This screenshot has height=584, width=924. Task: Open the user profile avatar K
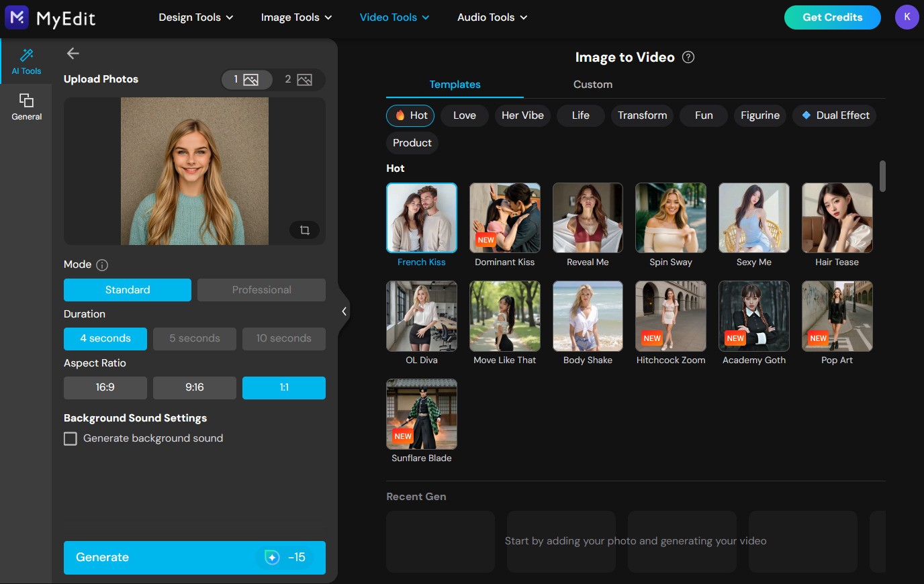pos(907,17)
